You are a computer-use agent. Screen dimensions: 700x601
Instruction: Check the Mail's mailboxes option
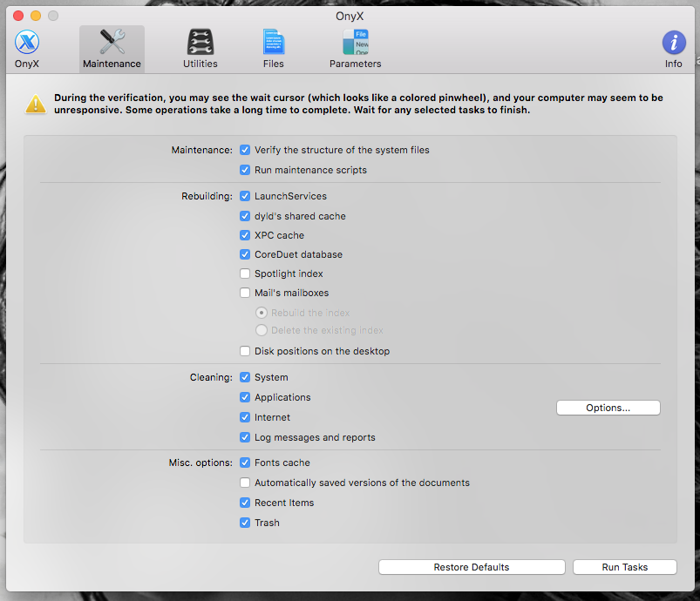click(245, 293)
